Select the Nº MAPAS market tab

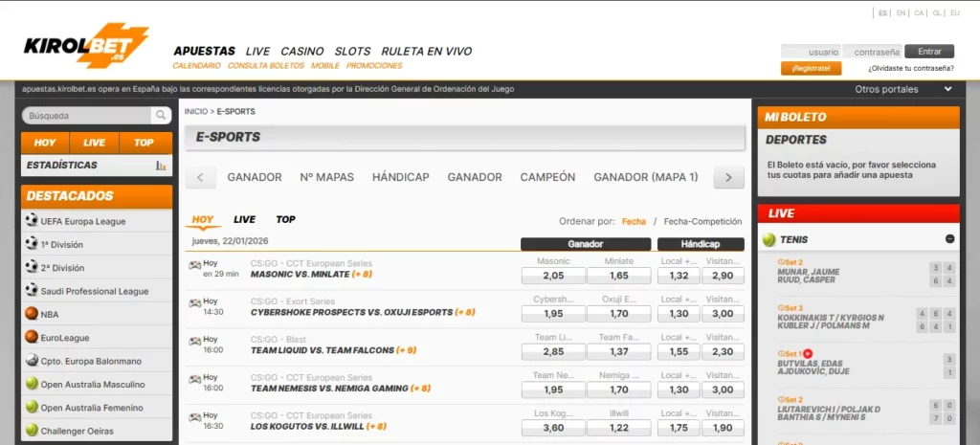click(327, 177)
